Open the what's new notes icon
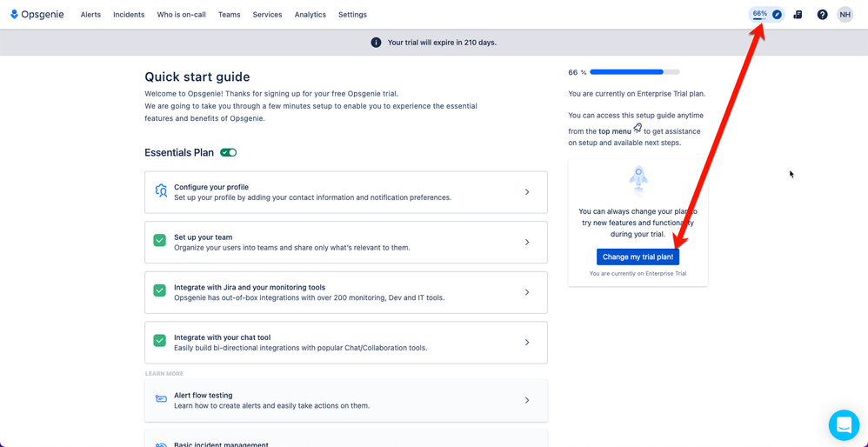The width and height of the screenshot is (868, 447). (798, 15)
